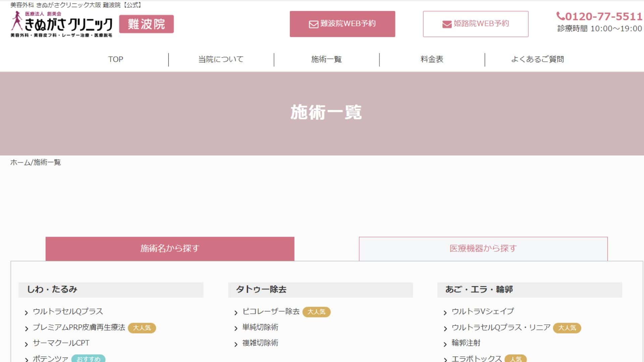This screenshot has height=362, width=644.
Task: Open 輪郭注射 link
Action: (x=466, y=343)
